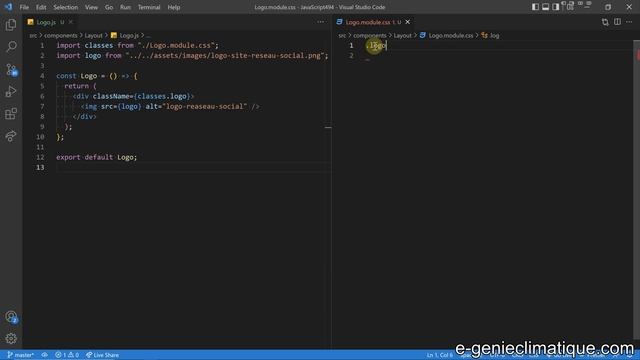The height and width of the screenshot is (360, 640).
Task: Open the Run menu
Action: tap(125, 7)
